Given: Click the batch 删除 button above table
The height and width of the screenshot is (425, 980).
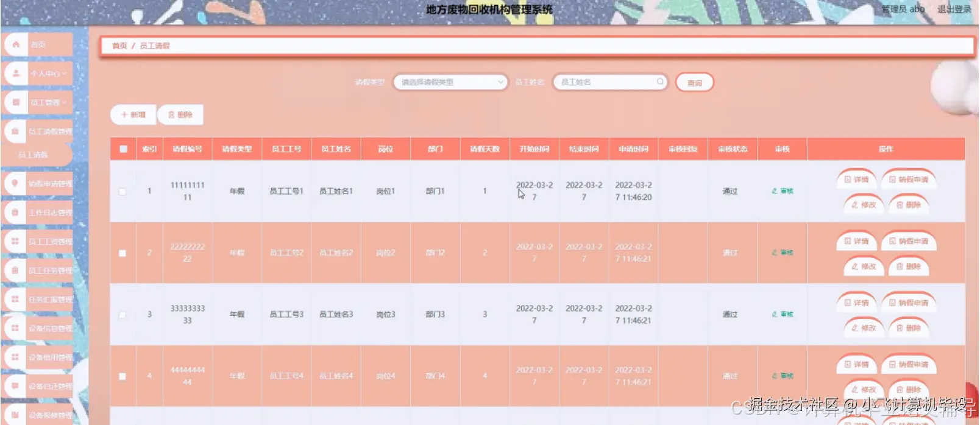Looking at the screenshot, I should coord(180,114).
